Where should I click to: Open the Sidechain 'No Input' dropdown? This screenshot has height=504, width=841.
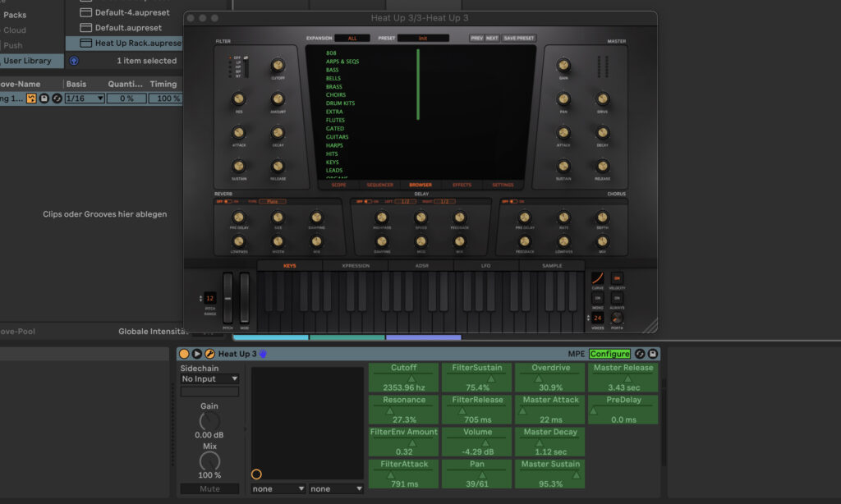pyautogui.click(x=209, y=379)
